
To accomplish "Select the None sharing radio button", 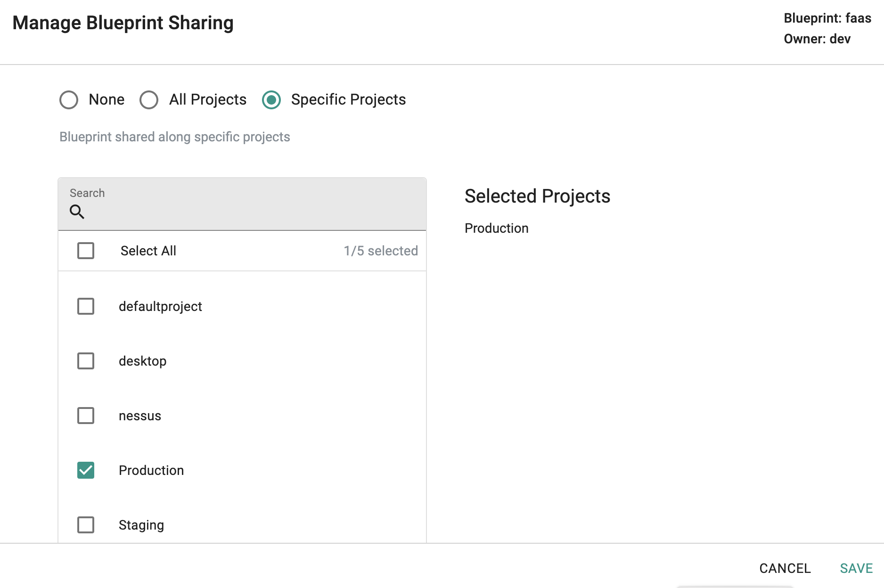I will coord(69,100).
